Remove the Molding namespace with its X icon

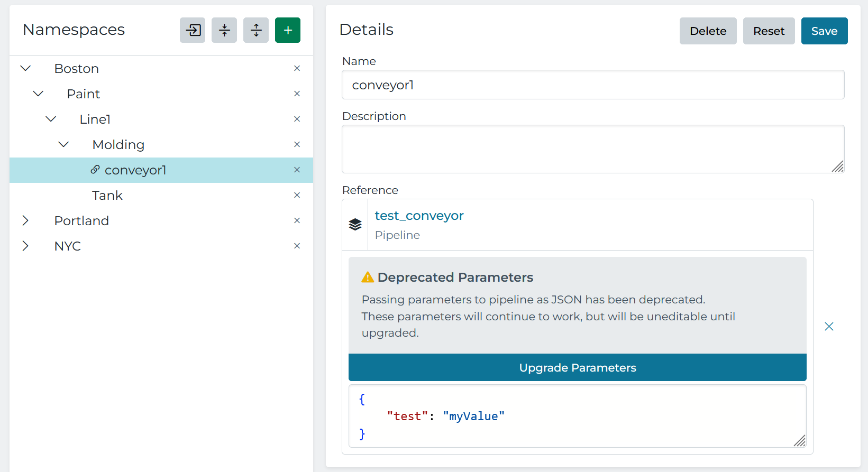297,144
